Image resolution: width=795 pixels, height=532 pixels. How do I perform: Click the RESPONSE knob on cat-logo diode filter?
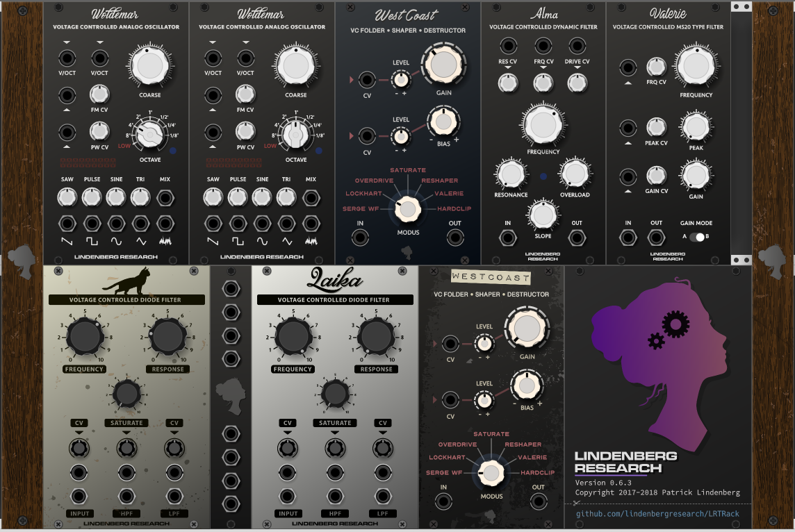click(x=167, y=336)
